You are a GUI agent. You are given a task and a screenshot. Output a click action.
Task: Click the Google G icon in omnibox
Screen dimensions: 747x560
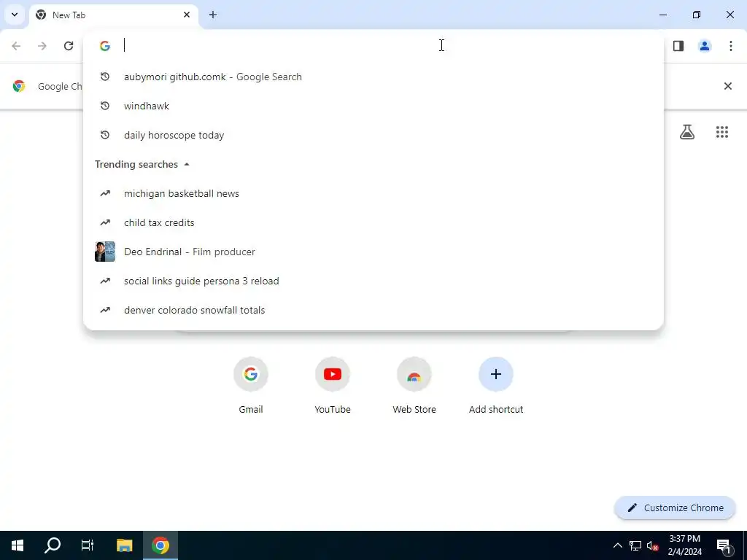pos(105,46)
